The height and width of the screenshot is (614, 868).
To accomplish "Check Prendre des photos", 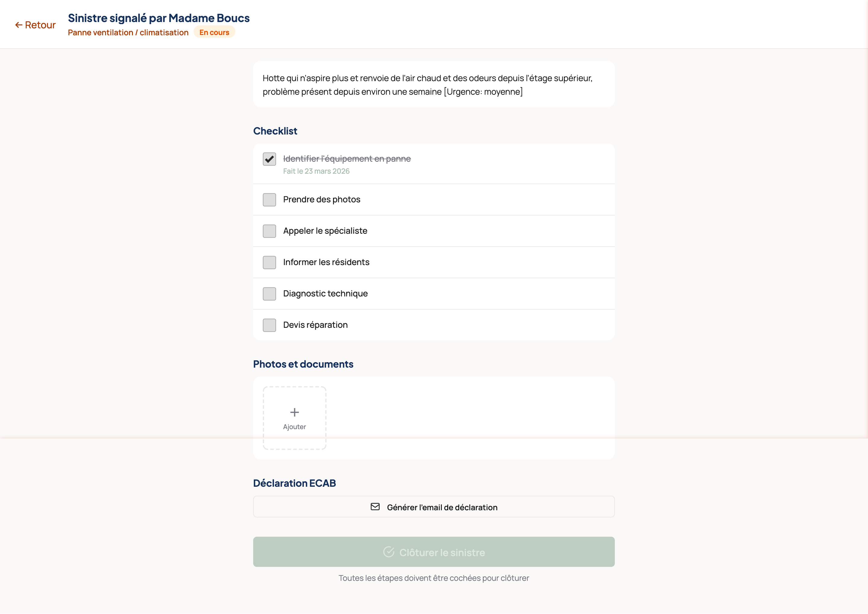I will (x=269, y=199).
